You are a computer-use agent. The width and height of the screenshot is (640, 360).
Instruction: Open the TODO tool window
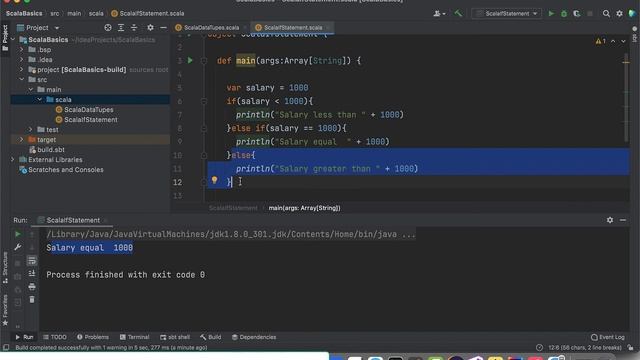click(x=55, y=337)
